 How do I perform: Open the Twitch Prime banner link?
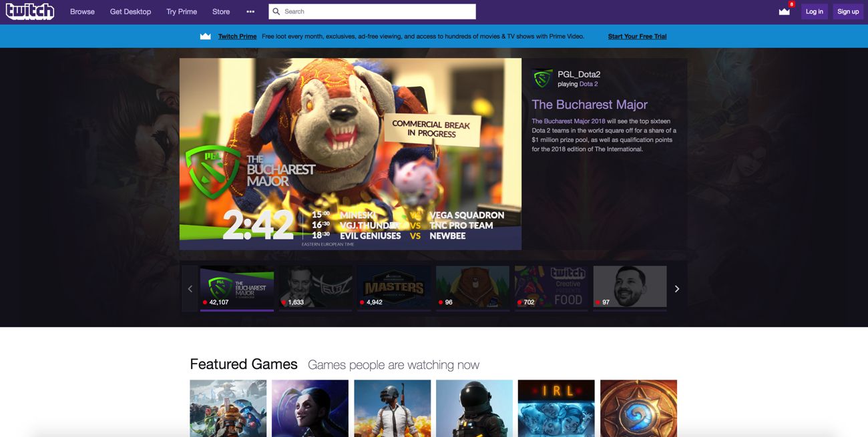pos(237,36)
